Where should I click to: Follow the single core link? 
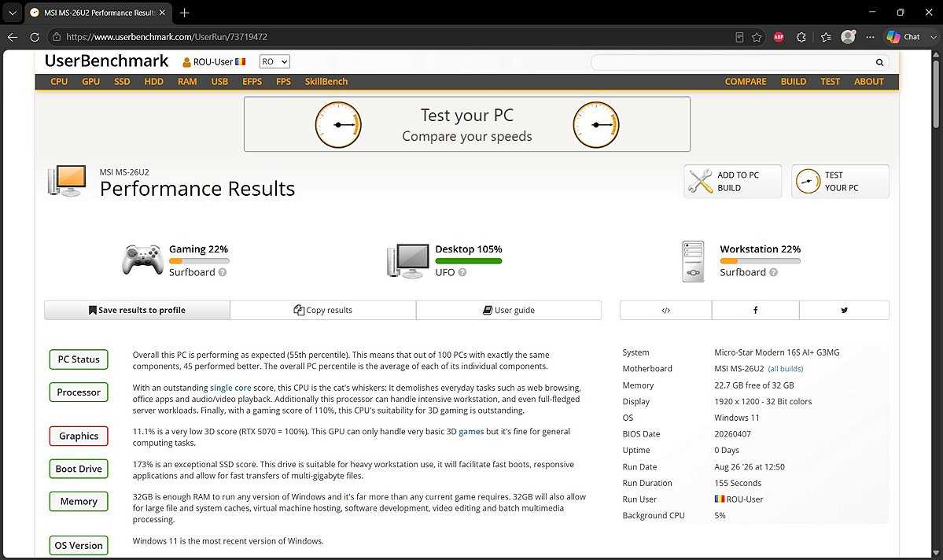coord(230,388)
